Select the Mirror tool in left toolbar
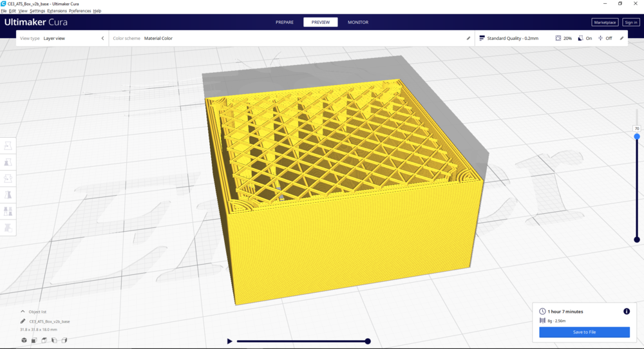Image resolution: width=644 pixels, height=349 pixels. (8, 195)
